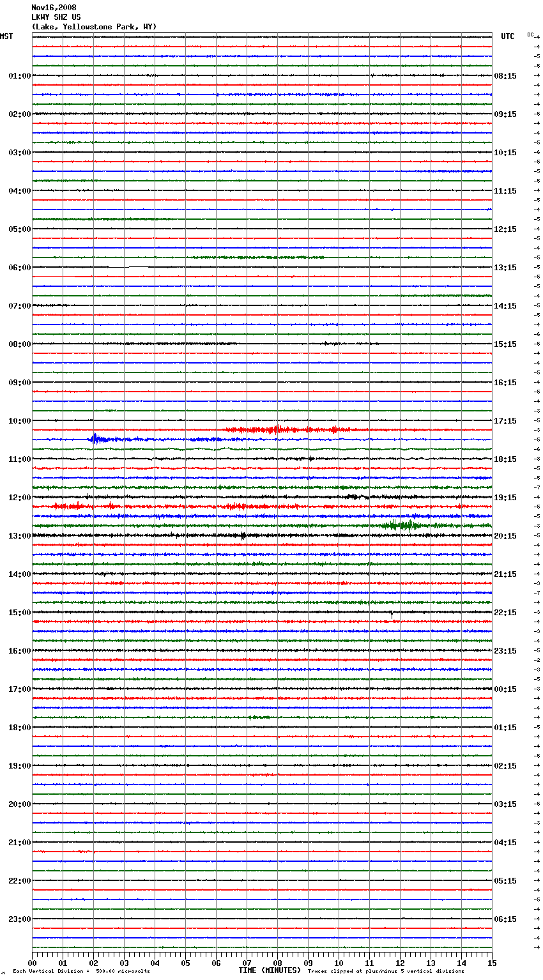The height and width of the screenshot is (980, 543).
Task: Click the 12:15 UTC time label
Action: point(505,229)
